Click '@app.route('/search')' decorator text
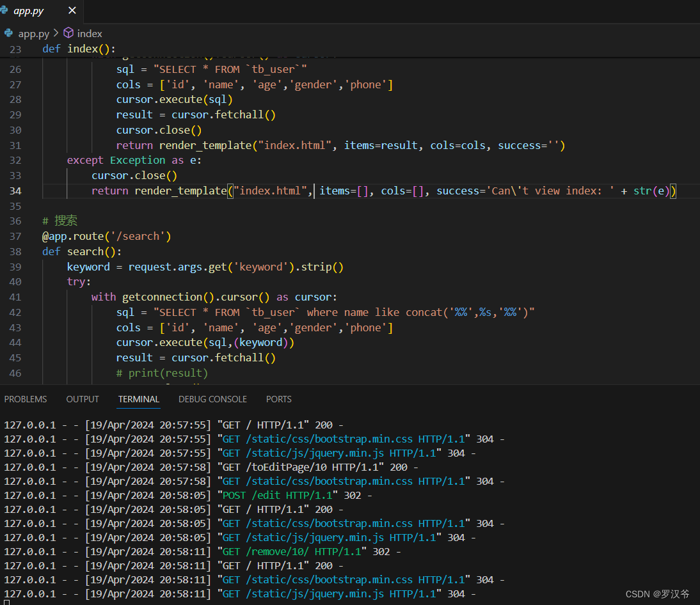Image resolution: width=700 pixels, height=605 pixels. coord(107,236)
